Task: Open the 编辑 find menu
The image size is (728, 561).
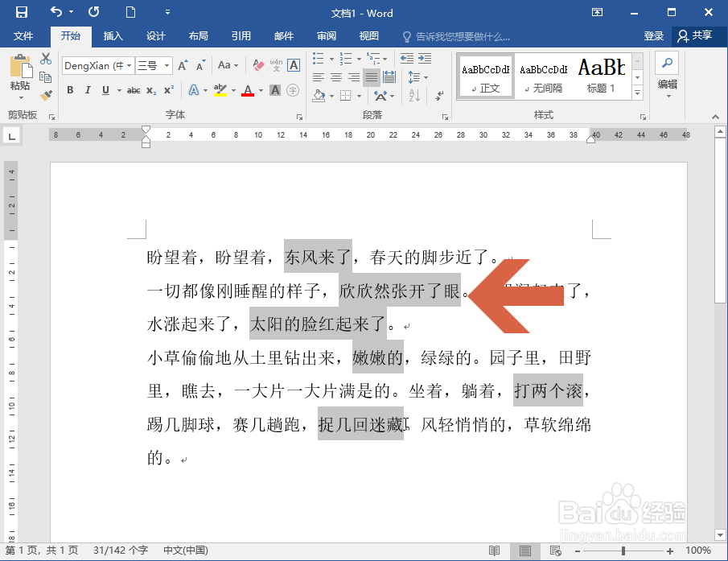Action: (667, 75)
